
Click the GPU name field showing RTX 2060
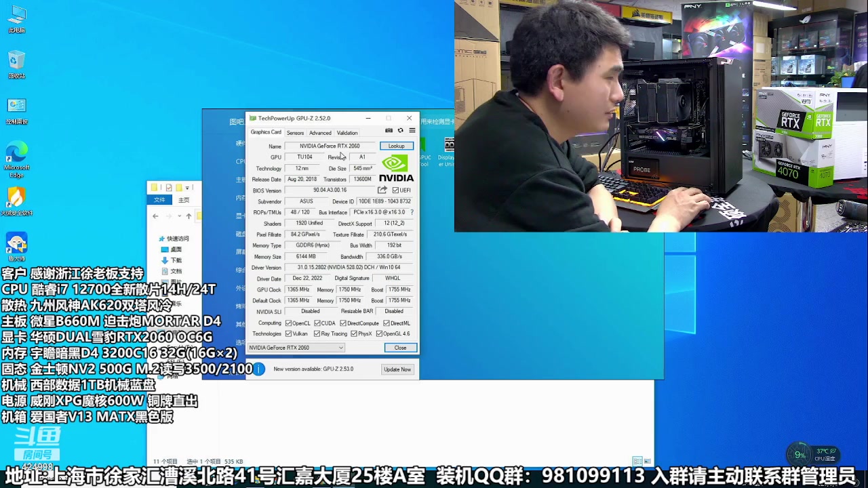(330, 146)
